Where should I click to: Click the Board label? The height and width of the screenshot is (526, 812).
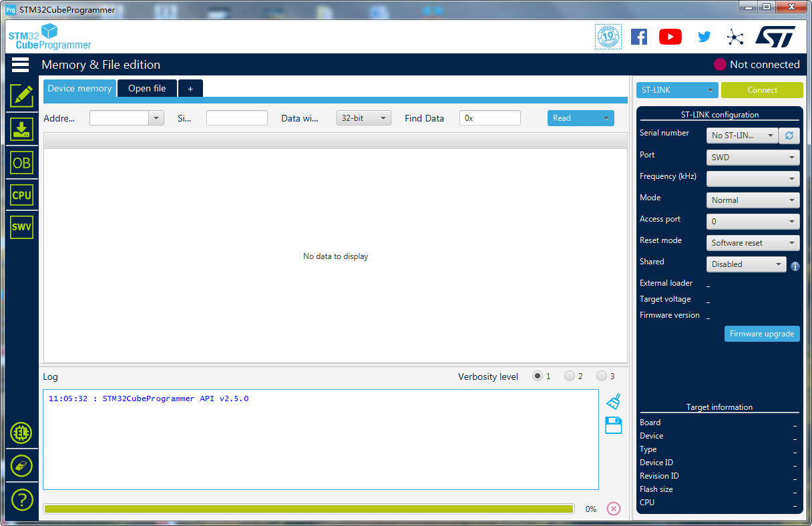tap(650, 423)
